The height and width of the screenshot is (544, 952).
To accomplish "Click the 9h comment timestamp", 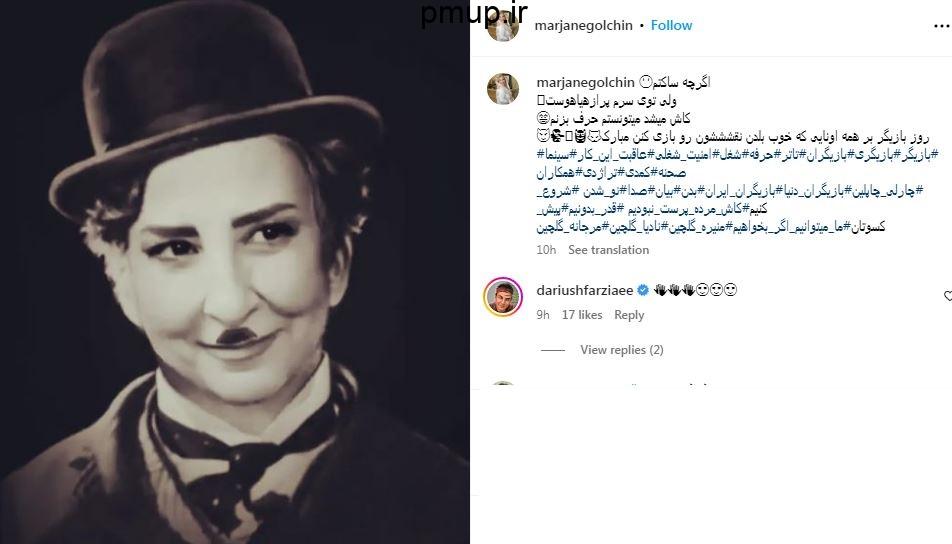I will (x=543, y=314).
